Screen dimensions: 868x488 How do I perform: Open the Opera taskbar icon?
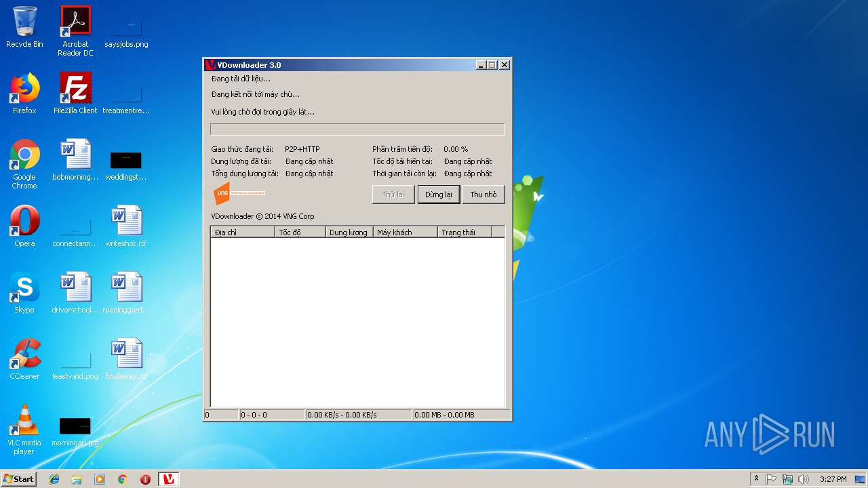click(x=145, y=479)
